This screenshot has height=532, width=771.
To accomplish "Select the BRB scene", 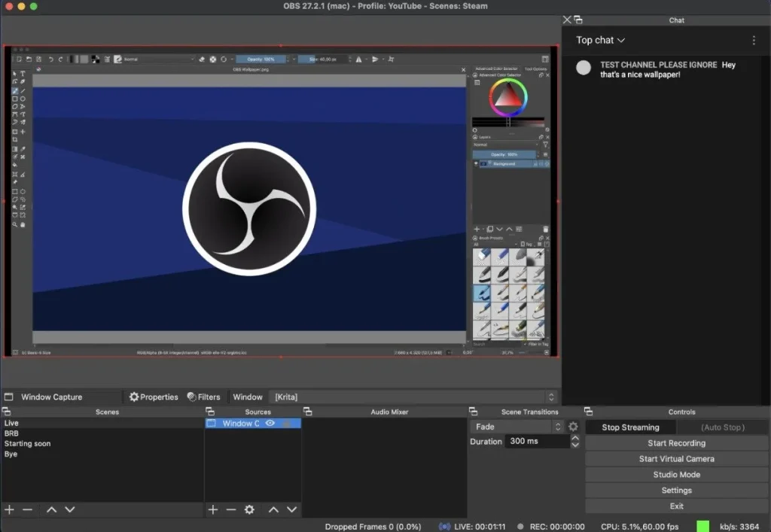I will pyautogui.click(x=12, y=433).
